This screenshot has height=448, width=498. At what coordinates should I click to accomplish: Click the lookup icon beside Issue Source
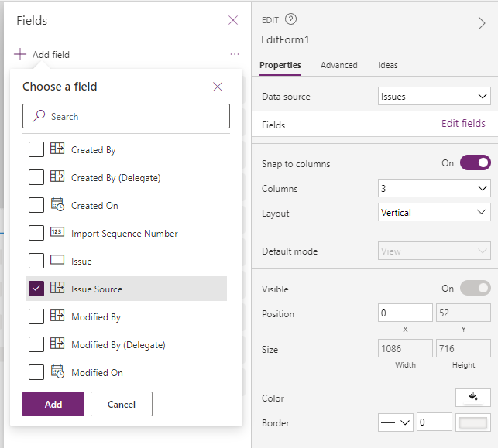(57, 288)
